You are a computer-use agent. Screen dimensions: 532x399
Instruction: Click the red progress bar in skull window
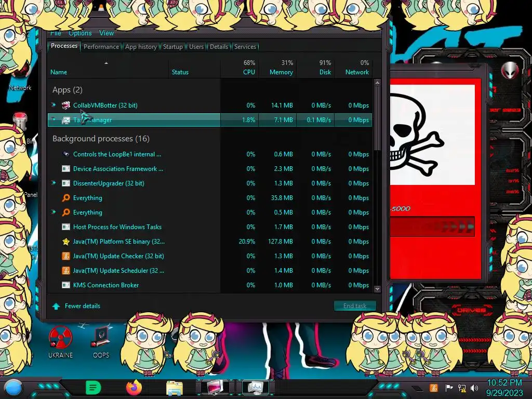coord(432,227)
